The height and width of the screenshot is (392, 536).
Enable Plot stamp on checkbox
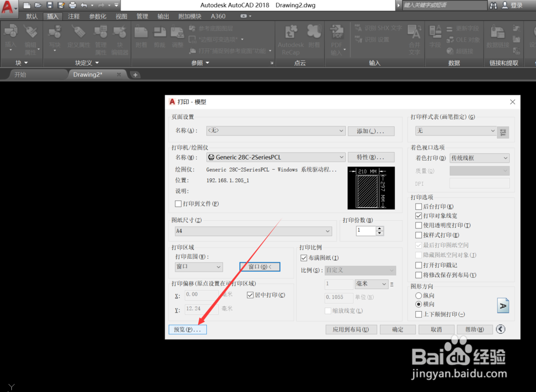pyautogui.click(x=419, y=265)
